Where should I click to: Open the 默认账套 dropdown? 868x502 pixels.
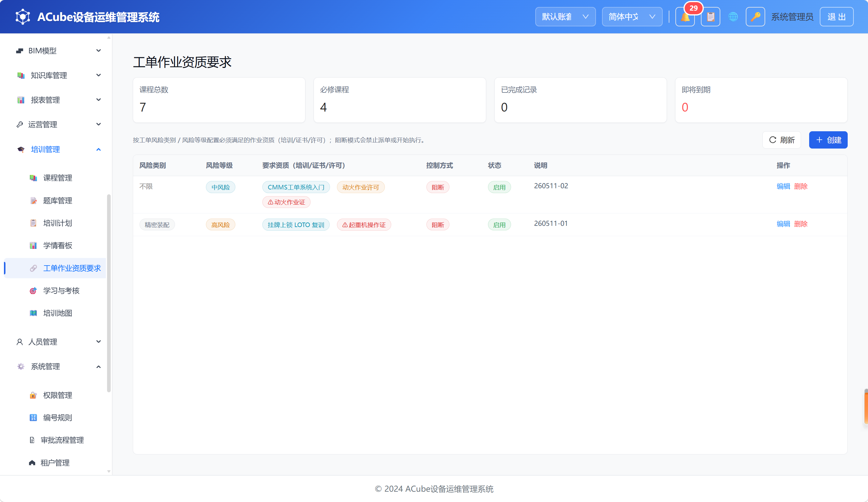point(565,17)
